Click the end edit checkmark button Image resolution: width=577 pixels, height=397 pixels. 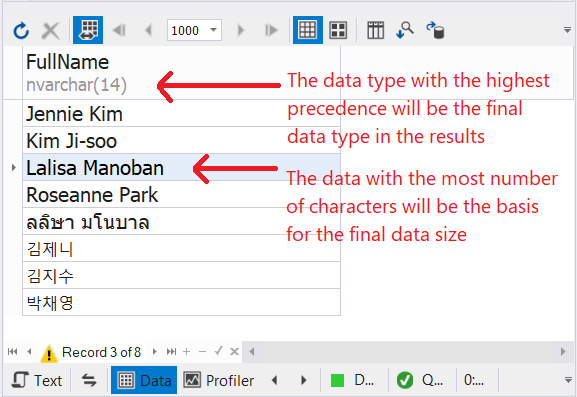click(218, 351)
